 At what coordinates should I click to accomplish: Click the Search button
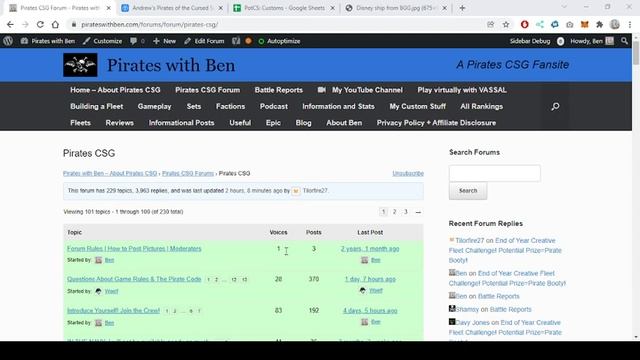[468, 191]
